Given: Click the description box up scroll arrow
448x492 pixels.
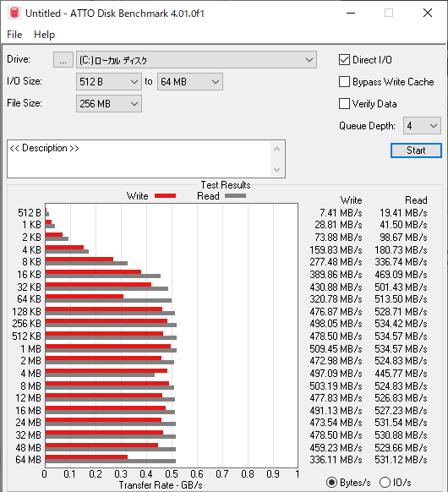Looking at the screenshot, I should (x=276, y=149).
